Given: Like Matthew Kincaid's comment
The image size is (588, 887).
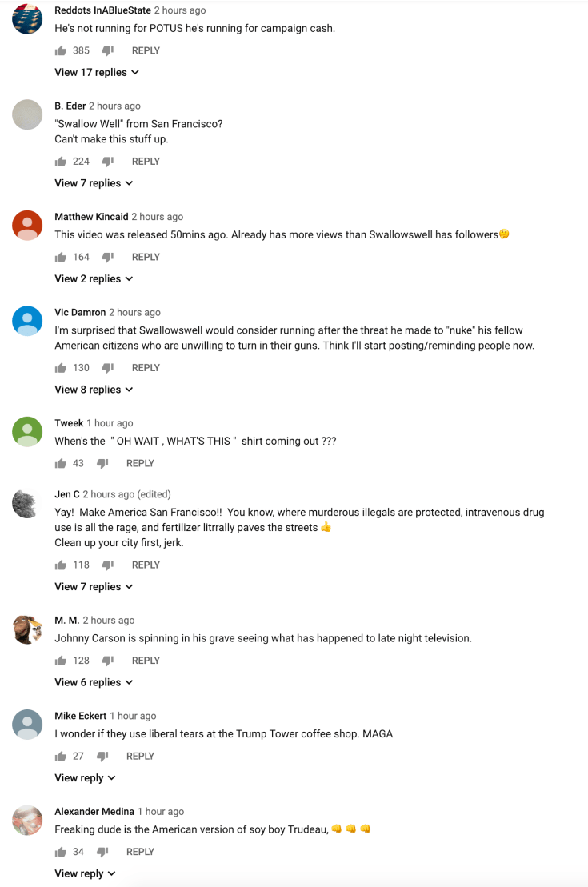Looking at the screenshot, I should pos(61,256).
